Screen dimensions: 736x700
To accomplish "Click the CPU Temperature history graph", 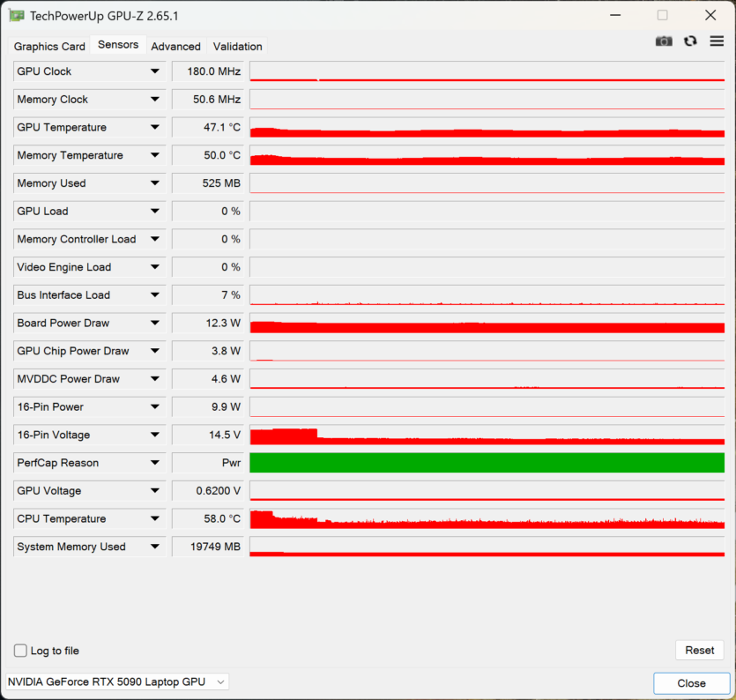I will (x=487, y=518).
